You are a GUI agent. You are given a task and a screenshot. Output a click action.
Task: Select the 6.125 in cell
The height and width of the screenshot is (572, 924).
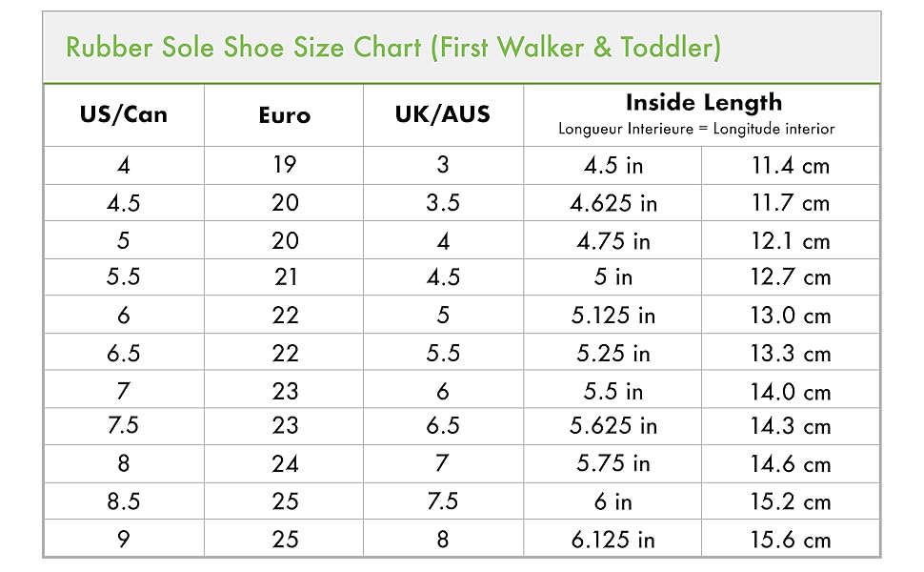click(x=613, y=540)
